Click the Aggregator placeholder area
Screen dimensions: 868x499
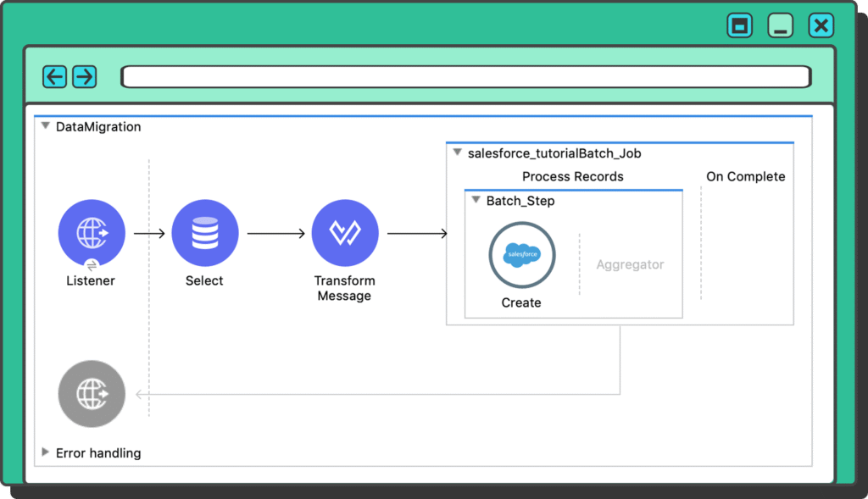coord(630,265)
